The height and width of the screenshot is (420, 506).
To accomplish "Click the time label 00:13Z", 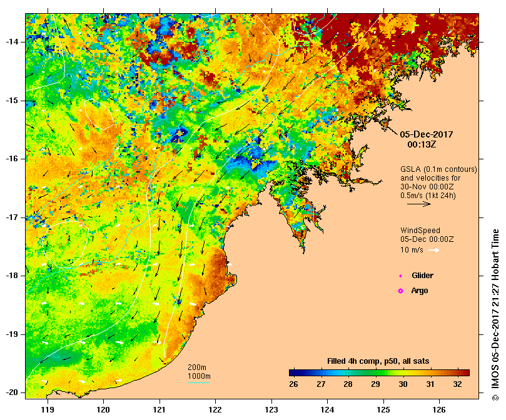I will [x=422, y=144].
